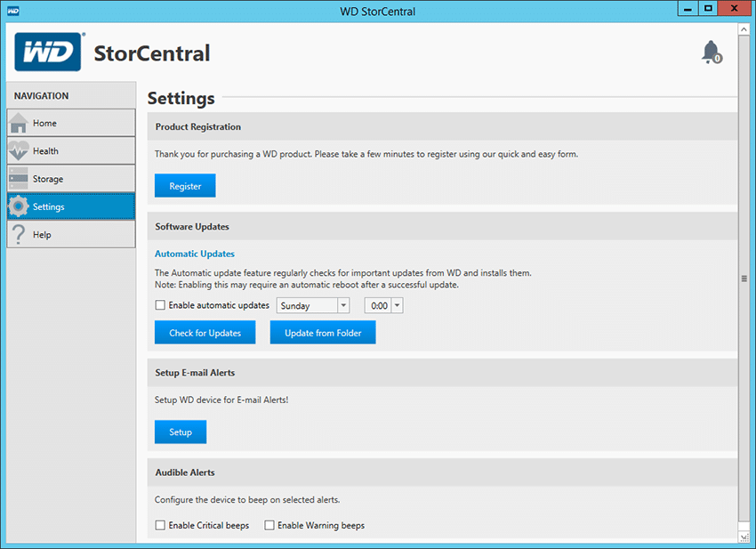
Task: Click the 'The Automatic update feature' description line
Action: [x=342, y=272]
